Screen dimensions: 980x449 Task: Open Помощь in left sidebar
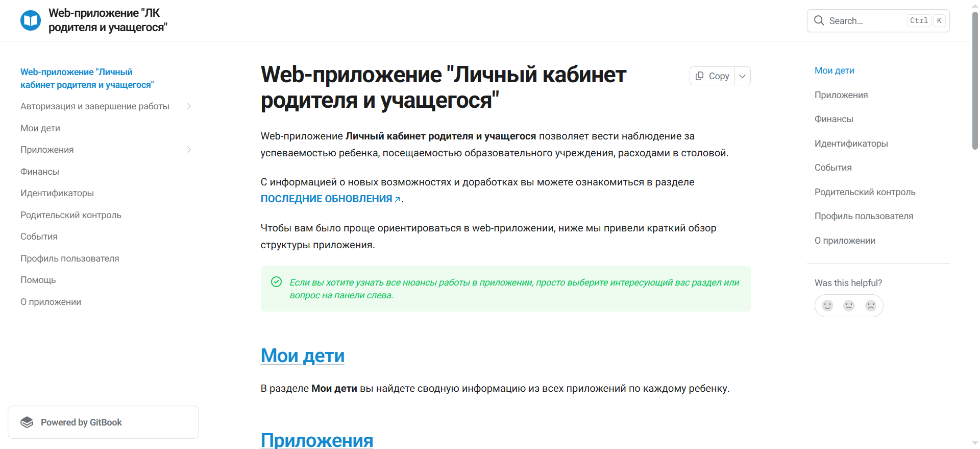click(38, 280)
